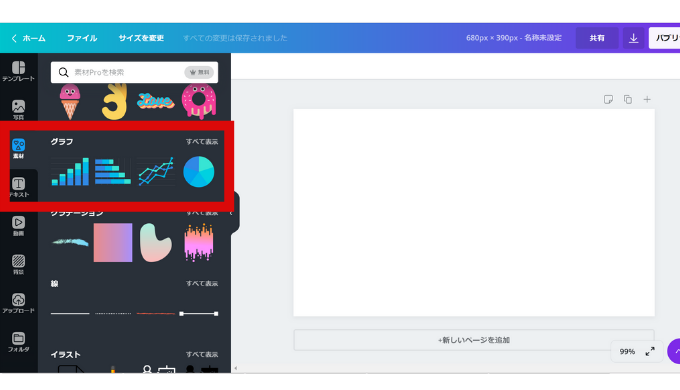
Task: Click the パブリ publish button
Action: [664, 38]
